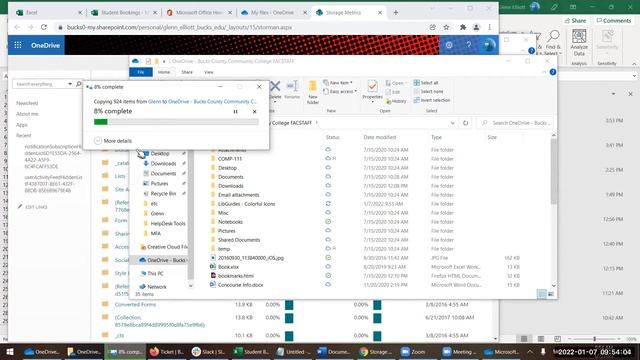Viewport: 640px width, 360px height.
Task: Open the View ribbon tab in Explorer
Action: [x=209, y=72]
